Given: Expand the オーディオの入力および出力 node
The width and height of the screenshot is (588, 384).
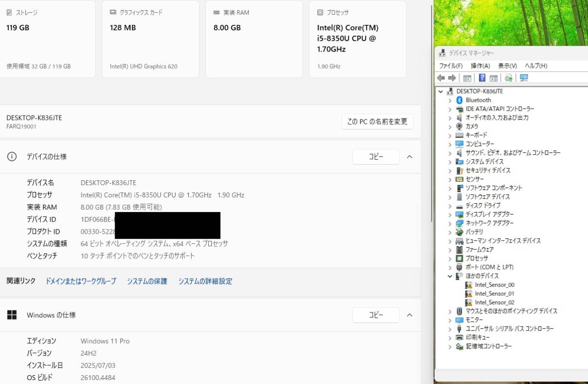Looking at the screenshot, I should coord(450,118).
